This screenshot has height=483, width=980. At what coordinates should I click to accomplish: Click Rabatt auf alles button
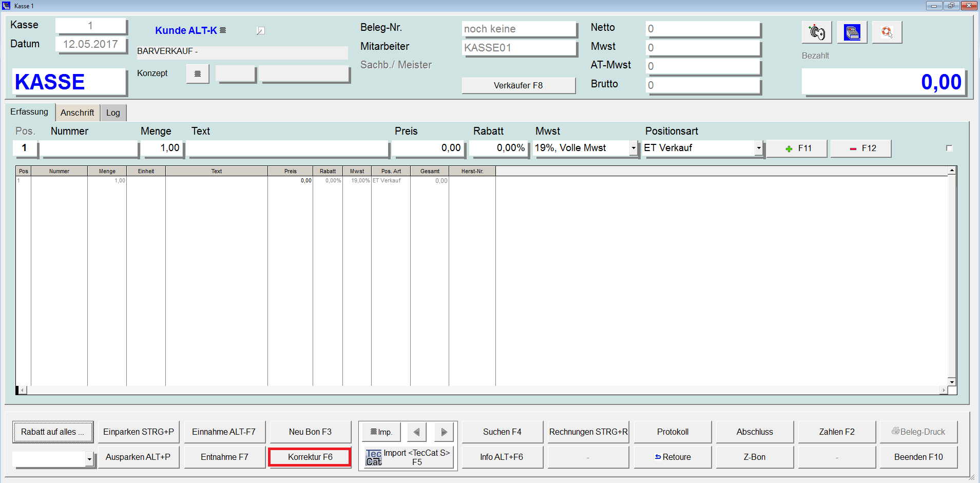52,432
